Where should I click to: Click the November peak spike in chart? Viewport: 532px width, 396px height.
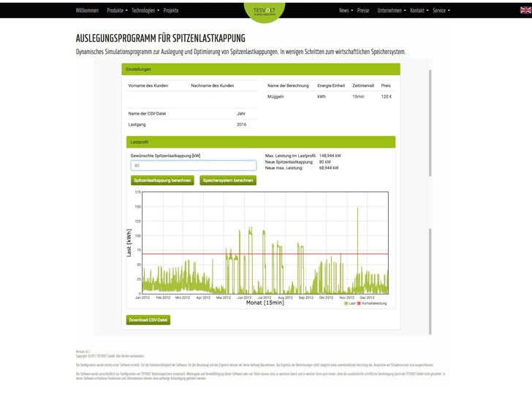(x=357, y=231)
